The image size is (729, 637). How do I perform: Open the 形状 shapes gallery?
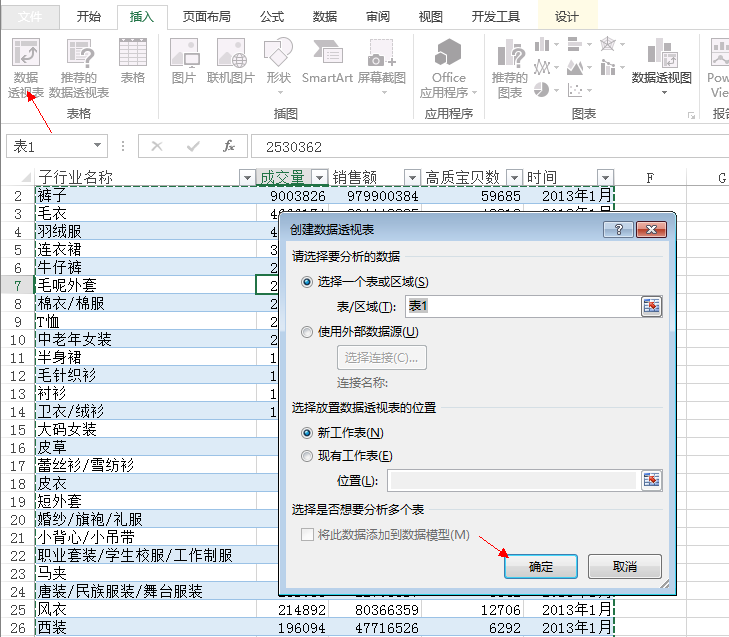point(278,66)
